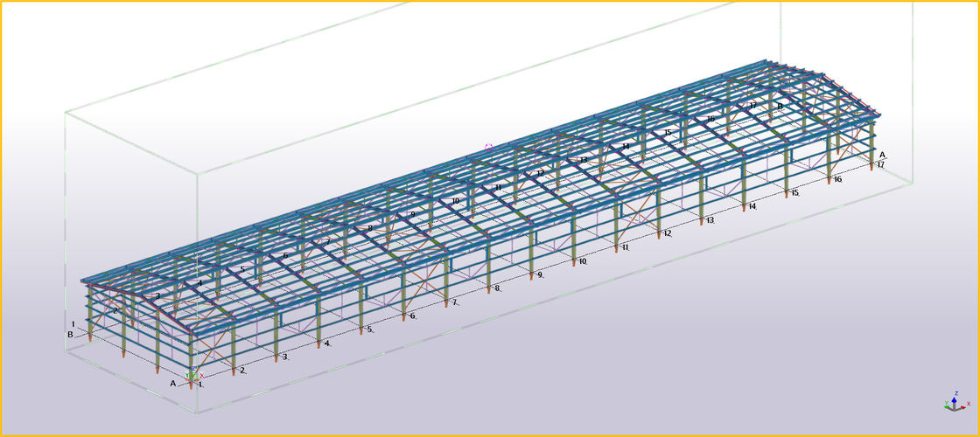Pick ground-level grid label 3
The image size is (980, 437).
pyautogui.click(x=285, y=357)
